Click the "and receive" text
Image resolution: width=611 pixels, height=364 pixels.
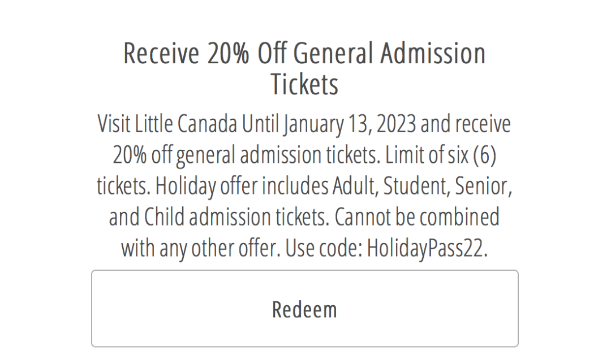click(x=466, y=124)
